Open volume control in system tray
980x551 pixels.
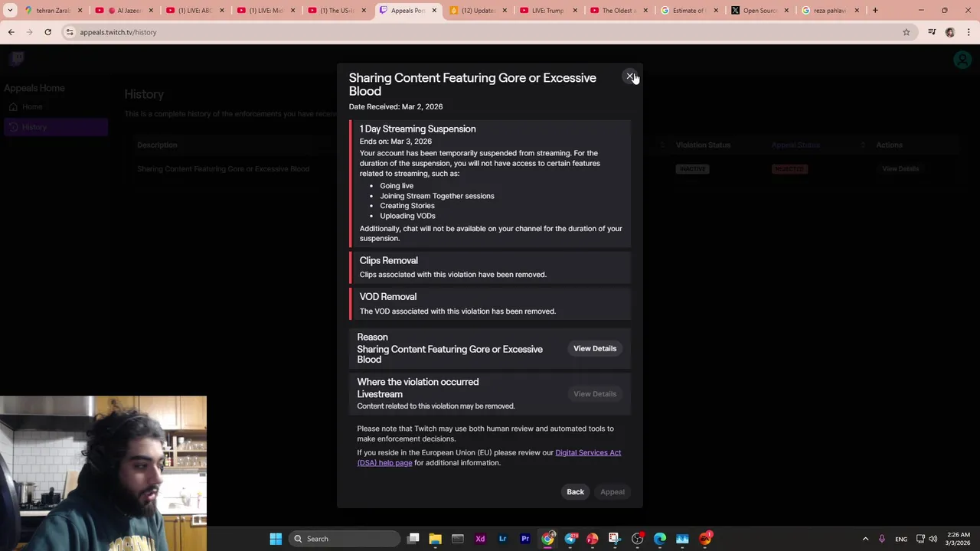click(933, 539)
